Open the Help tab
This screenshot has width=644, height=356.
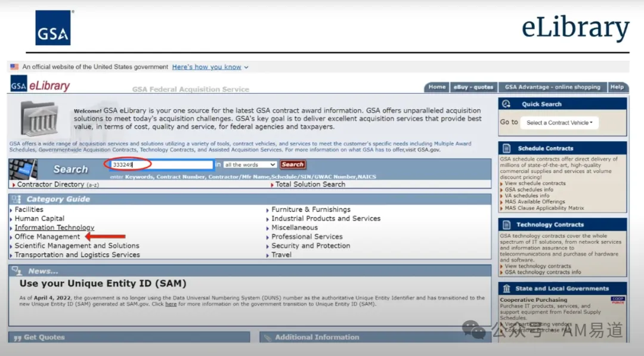point(617,87)
